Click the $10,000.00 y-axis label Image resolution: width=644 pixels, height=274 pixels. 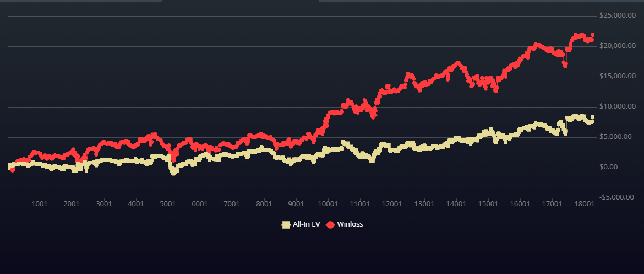point(618,106)
